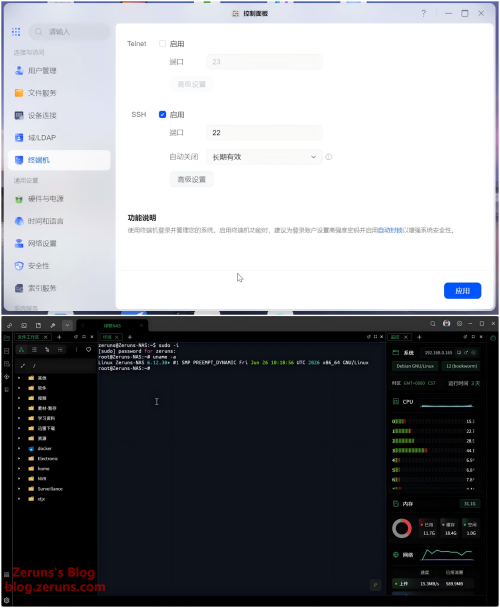Open the settings icon beside the avatar
This screenshot has height=608, width=500.
click(x=459, y=323)
